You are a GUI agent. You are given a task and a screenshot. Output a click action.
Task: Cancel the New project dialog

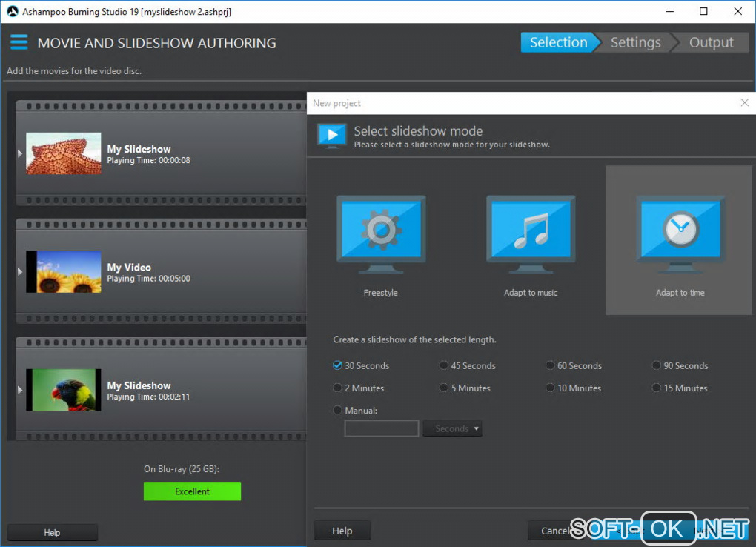(x=554, y=531)
